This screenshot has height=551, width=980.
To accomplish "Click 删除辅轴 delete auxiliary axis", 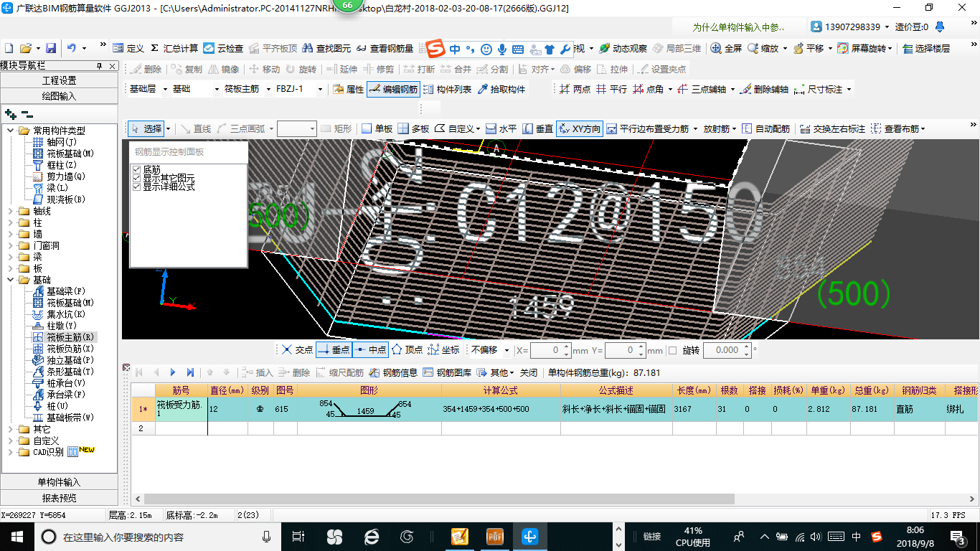I will [764, 89].
